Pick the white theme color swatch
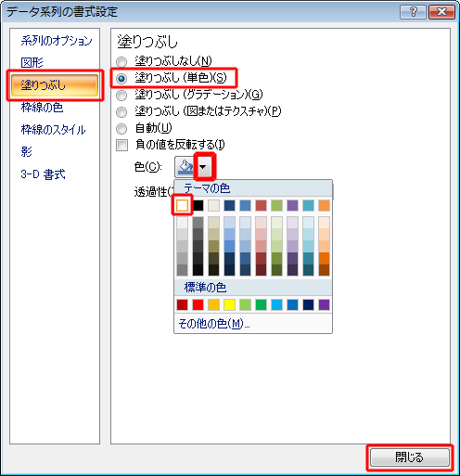Viewport: 460px width, 476px height. click(x=183, y=205)
